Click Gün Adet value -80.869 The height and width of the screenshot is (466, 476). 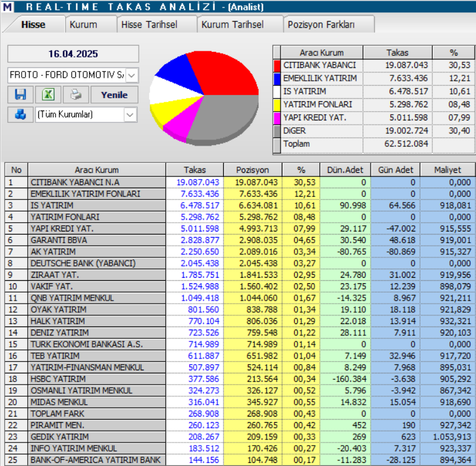pyautogui.click(x=400, y=252)
